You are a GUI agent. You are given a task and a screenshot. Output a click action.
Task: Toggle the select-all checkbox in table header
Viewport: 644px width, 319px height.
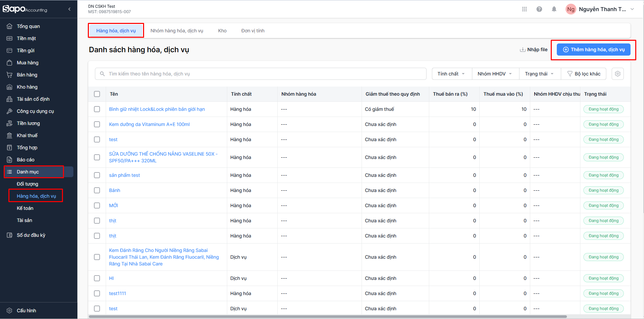[x=97, y=94]
